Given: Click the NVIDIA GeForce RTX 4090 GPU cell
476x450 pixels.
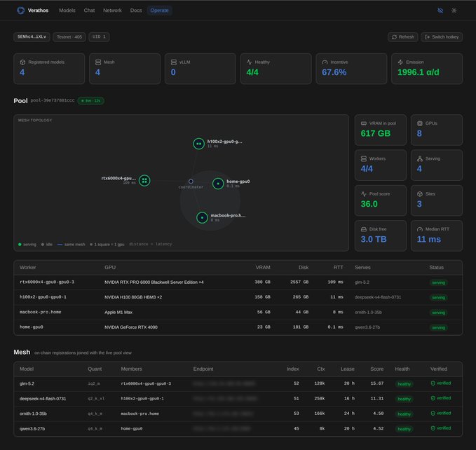Looking at the screenshot, I should (x=131, y=327).
